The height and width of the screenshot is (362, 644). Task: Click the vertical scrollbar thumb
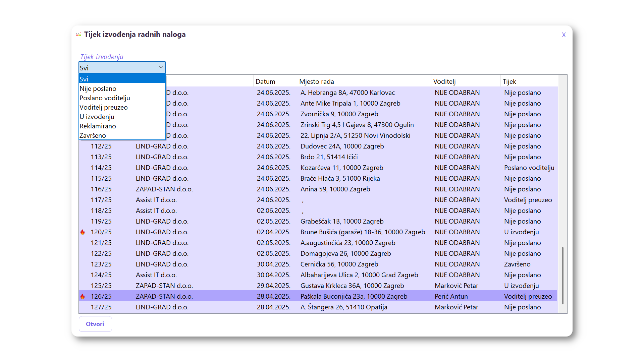pos(562,276)
